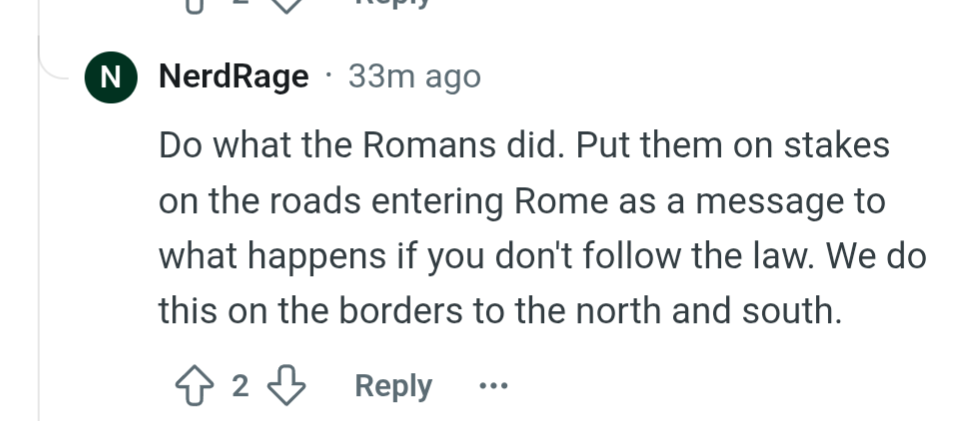Click the green N avatar icon
The width and height of the screenshot is (975, 421).
coord(111,77)
